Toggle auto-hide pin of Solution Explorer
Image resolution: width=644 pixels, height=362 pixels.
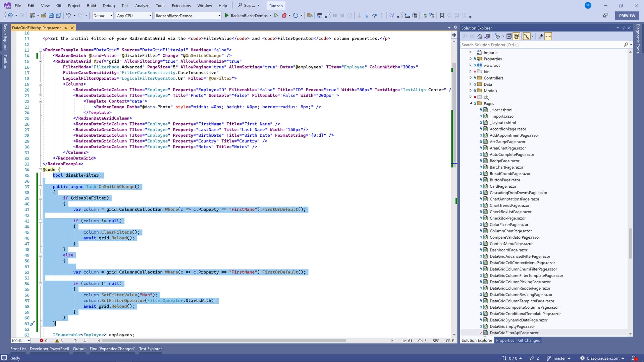click(x=624, y=28)
